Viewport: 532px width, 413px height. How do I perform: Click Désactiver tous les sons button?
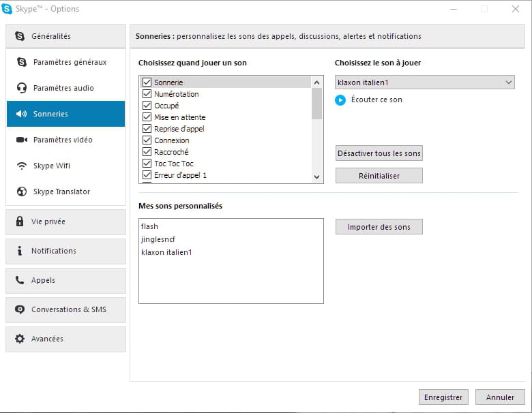tap(379, 153)
